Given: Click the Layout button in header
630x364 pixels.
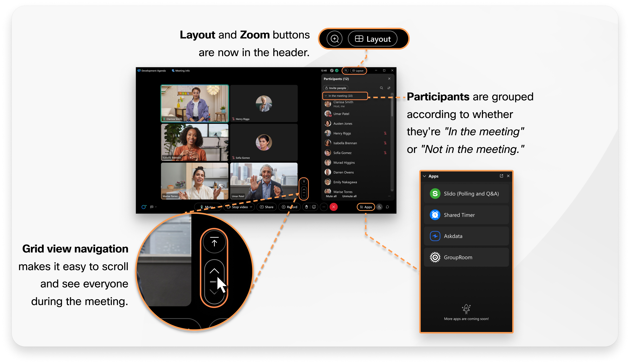Looking at the screenshot, I should [358, 71].
